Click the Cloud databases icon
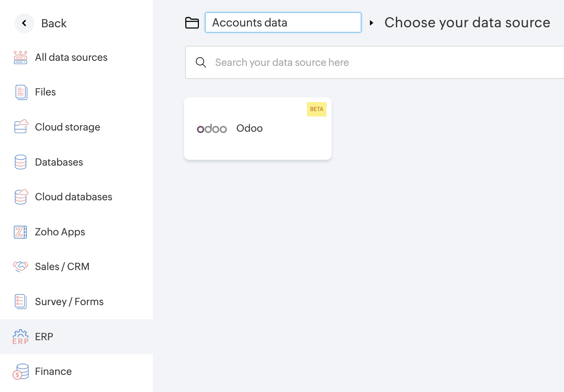This screenshot has height=392, width=564. (x=21, y=197)
